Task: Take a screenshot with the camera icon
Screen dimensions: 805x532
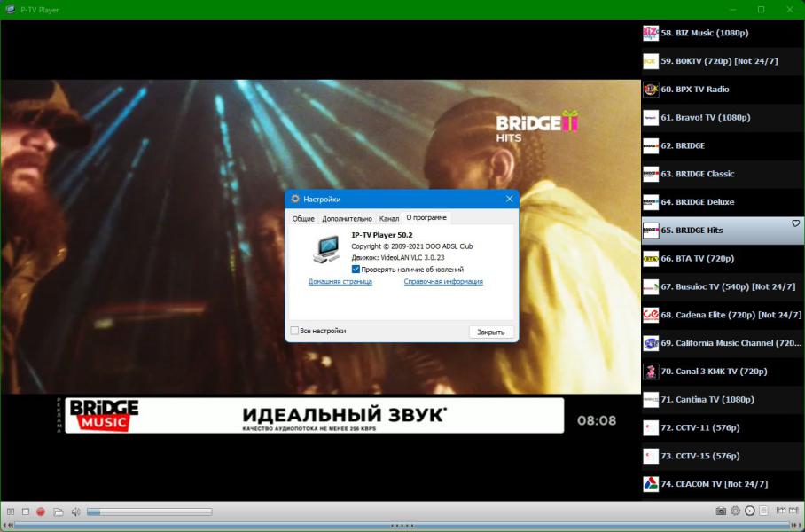Action: click(721, 511)
